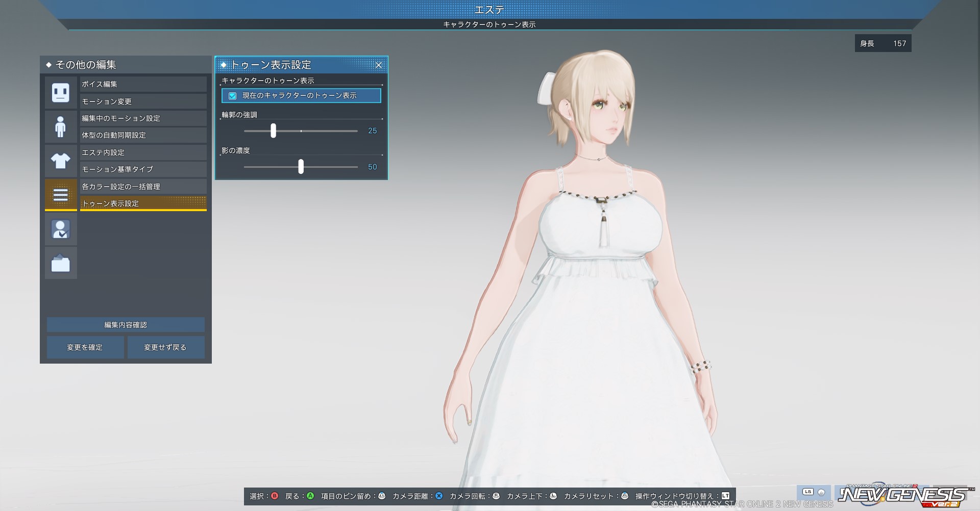Open the character portrait check icon
Viewport: 980px width, 511px height.
click(61, 229)
